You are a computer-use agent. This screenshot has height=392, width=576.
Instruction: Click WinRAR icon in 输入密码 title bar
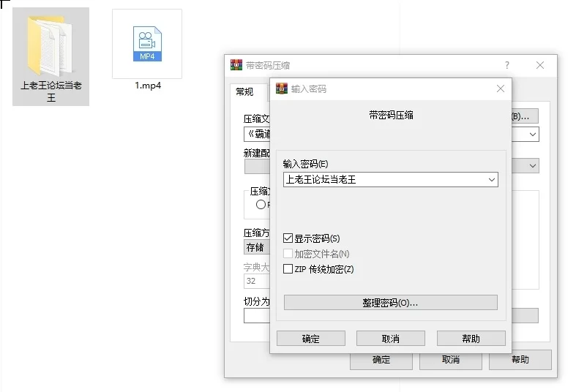[x=282, y=88]
